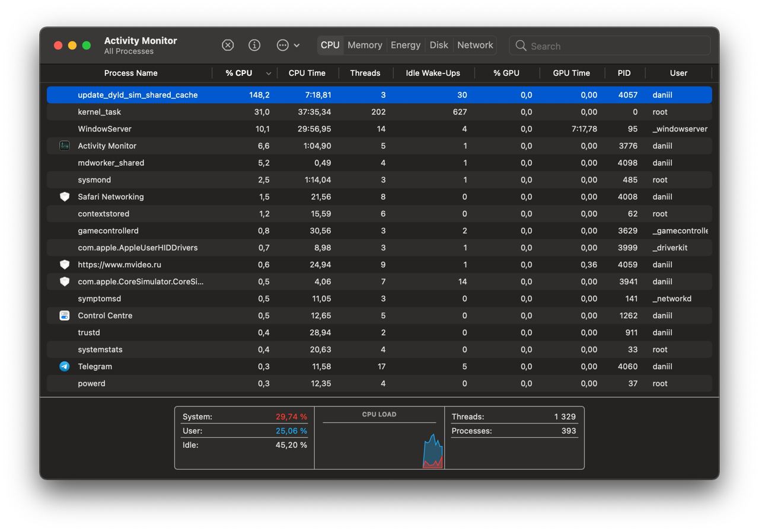The height and width of the screenshot is (532, 759).
Task: Sort by the GPU Time column header
Action: click(x=572, y=73)
